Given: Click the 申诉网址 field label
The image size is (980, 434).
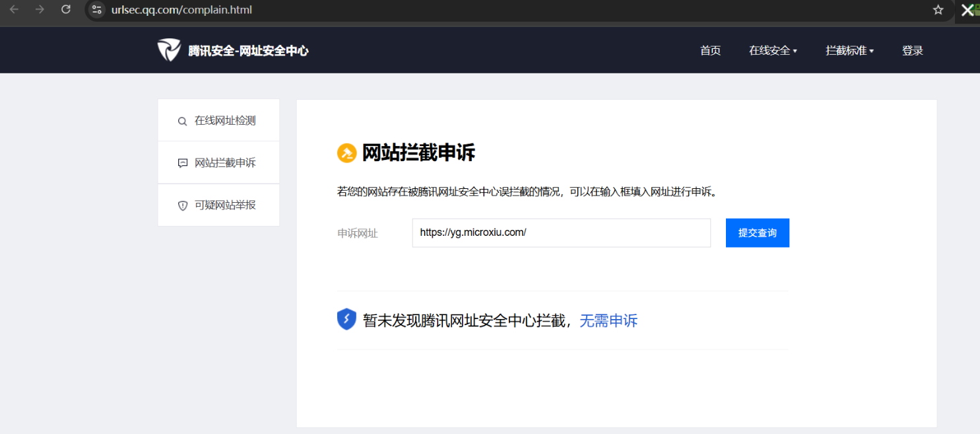Looking at the screenshot, I should [358, 233].
